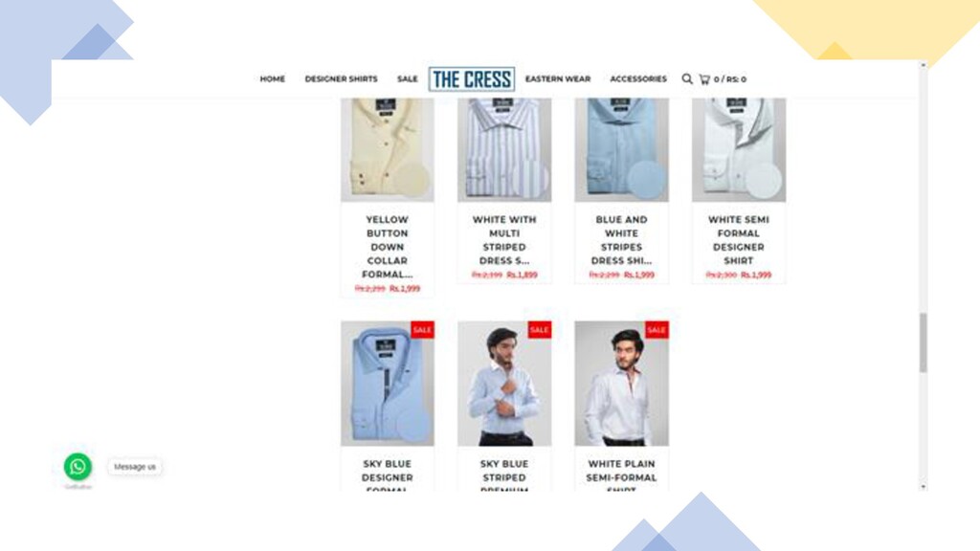980x551 pixels.
Task: Open White Semi Formal Designer Shirt link
Action: tap(739, 240)
